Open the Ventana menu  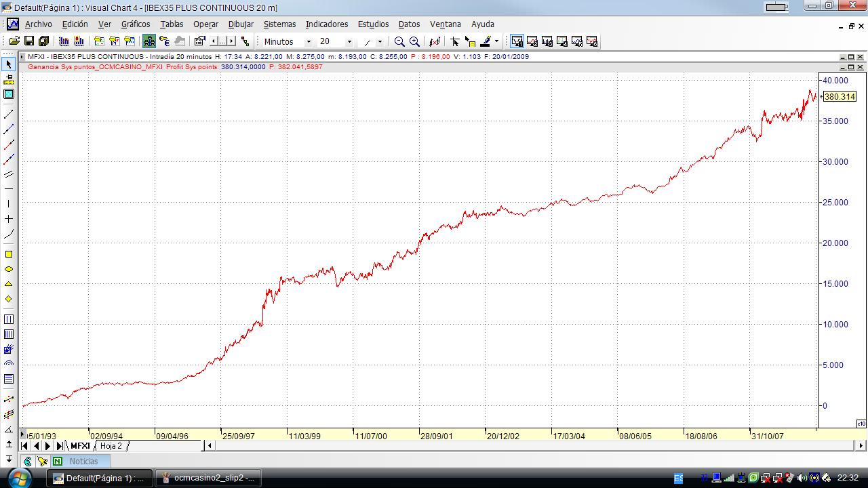[446, 24]
